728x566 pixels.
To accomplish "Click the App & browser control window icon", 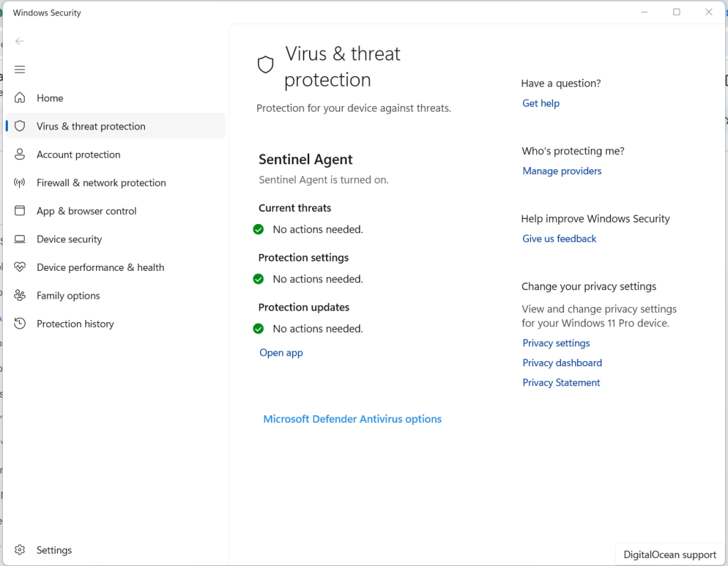I will pyautogui.click(x=19, y=210).
